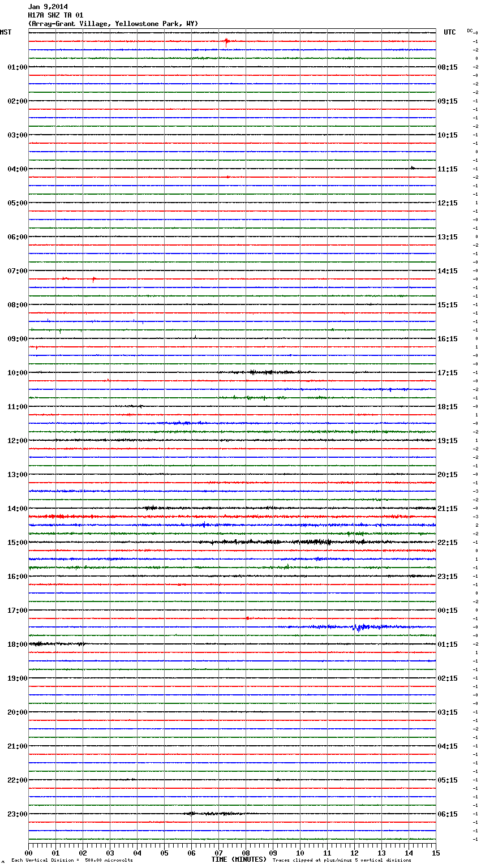
Task: Select the "01:00" MST hour label
Action: click(x=18, y=67)
